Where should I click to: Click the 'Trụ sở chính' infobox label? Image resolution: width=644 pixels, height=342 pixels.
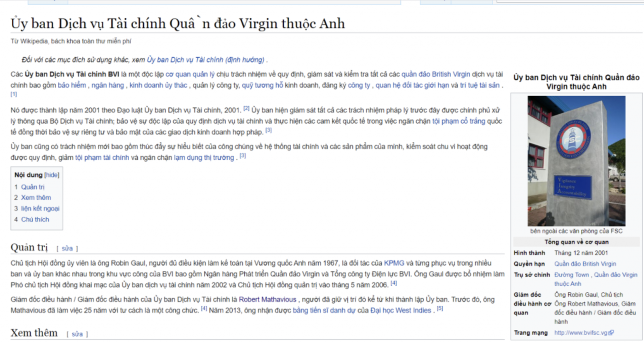coord(532,275)
